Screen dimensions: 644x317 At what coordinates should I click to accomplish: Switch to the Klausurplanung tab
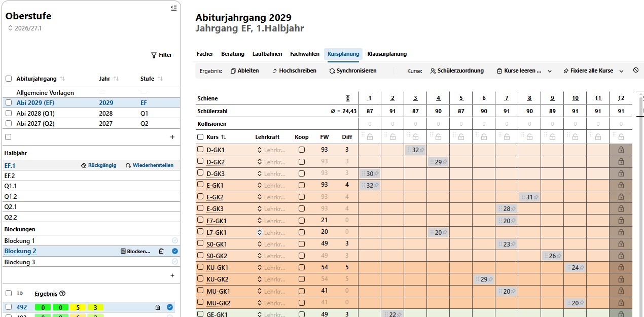(x=387, y=54)
